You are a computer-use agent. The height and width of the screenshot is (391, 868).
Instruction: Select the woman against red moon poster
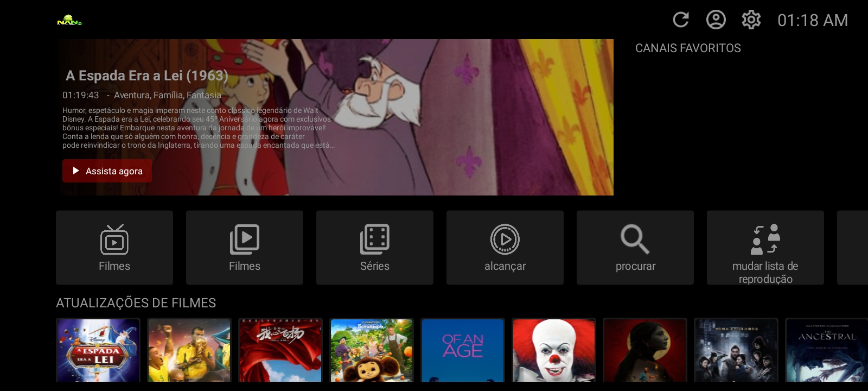[645, 350]
